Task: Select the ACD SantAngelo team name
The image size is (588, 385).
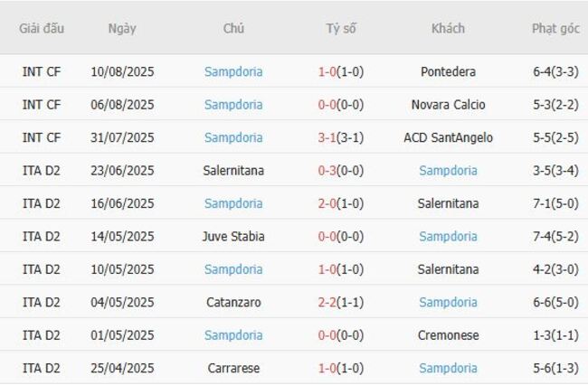Action: pyautogui.click(x=448, y=137)
